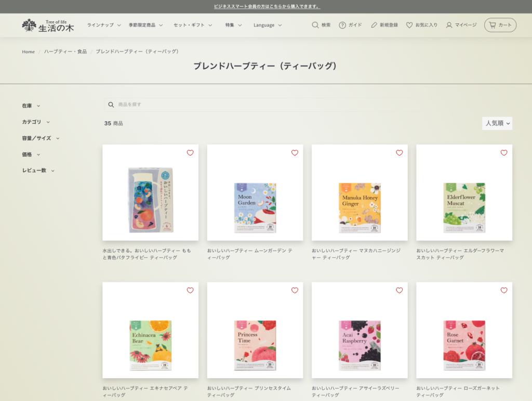Open the ガイド help icon
Viewport: 532px width, 401px height.
[x=342, y=25]
